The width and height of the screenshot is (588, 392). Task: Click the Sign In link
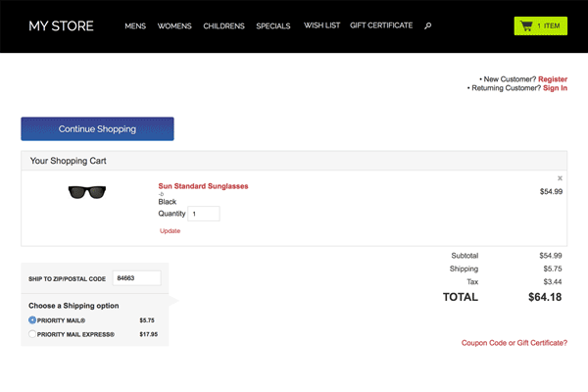point(555,88)
